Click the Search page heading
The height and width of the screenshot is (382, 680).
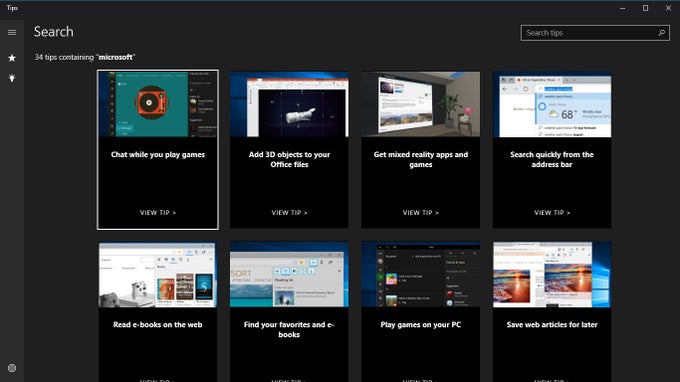[54, 32]
